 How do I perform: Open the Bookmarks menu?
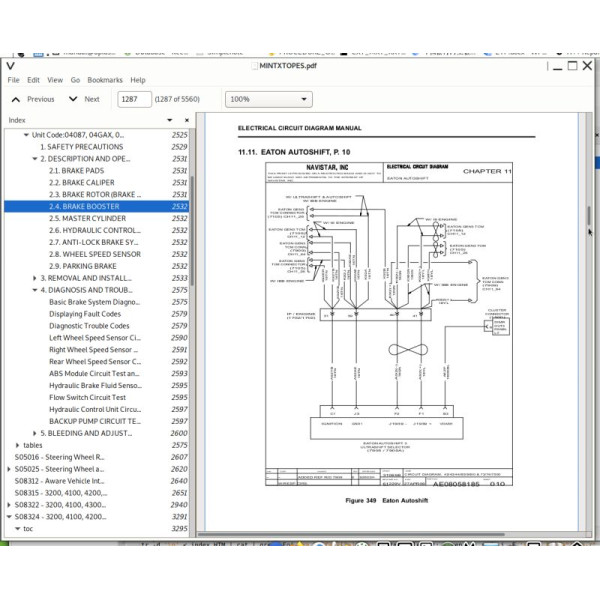click(105, 80)
